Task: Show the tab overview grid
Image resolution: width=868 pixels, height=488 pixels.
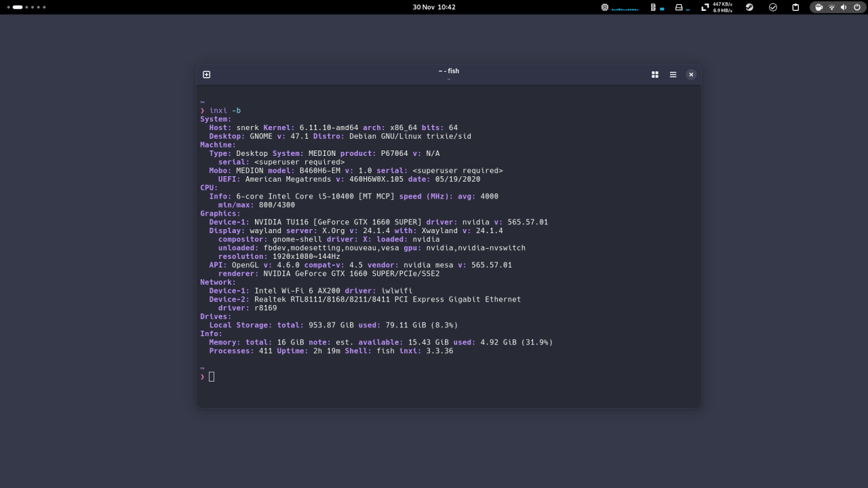Action: click(x=655, y=75)
